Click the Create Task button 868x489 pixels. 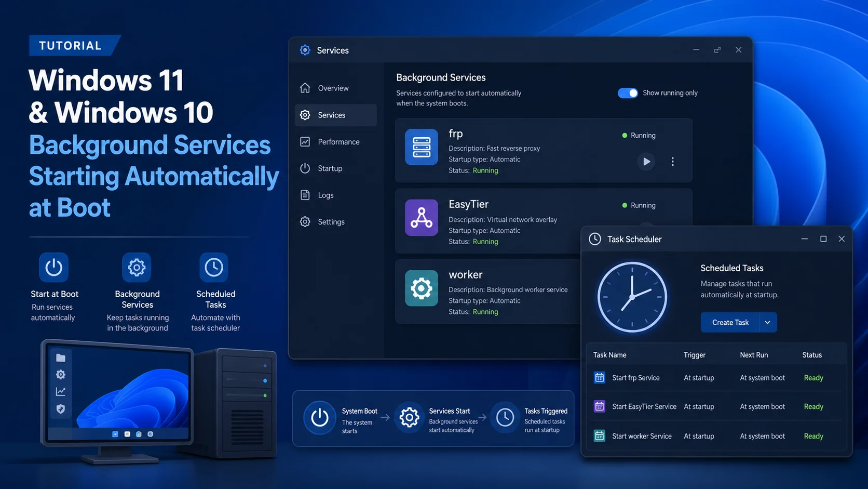coord(730,322)
